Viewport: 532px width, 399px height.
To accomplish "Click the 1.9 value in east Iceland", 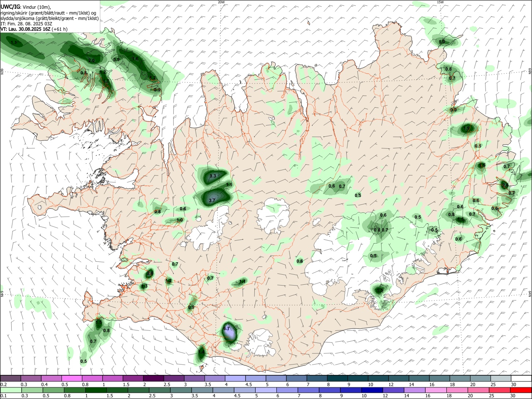I will (466, 128).
